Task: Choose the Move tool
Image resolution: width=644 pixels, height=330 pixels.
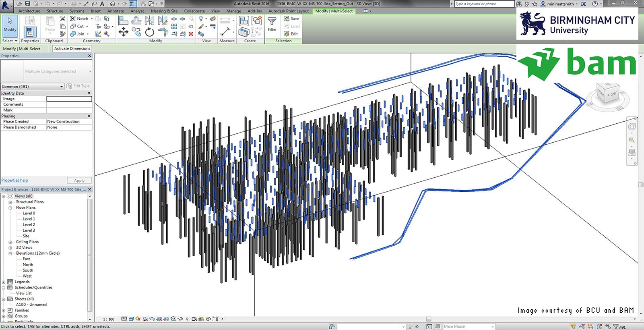Action: [x=123, y=31]
